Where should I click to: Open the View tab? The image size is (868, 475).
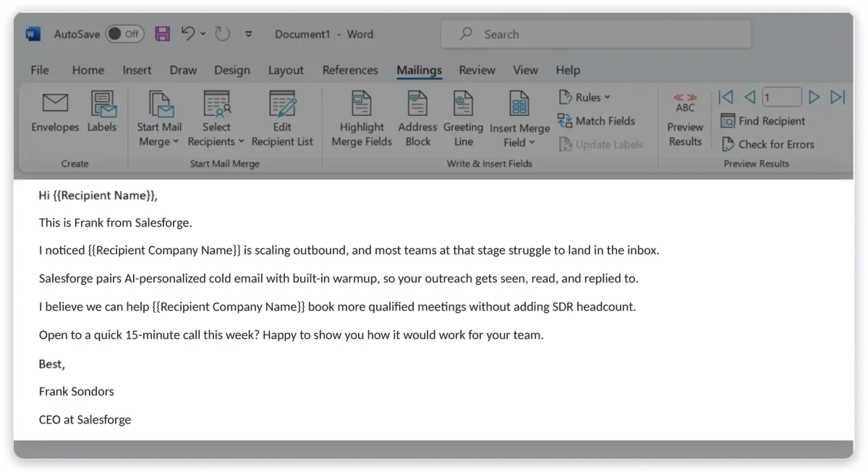525,70
